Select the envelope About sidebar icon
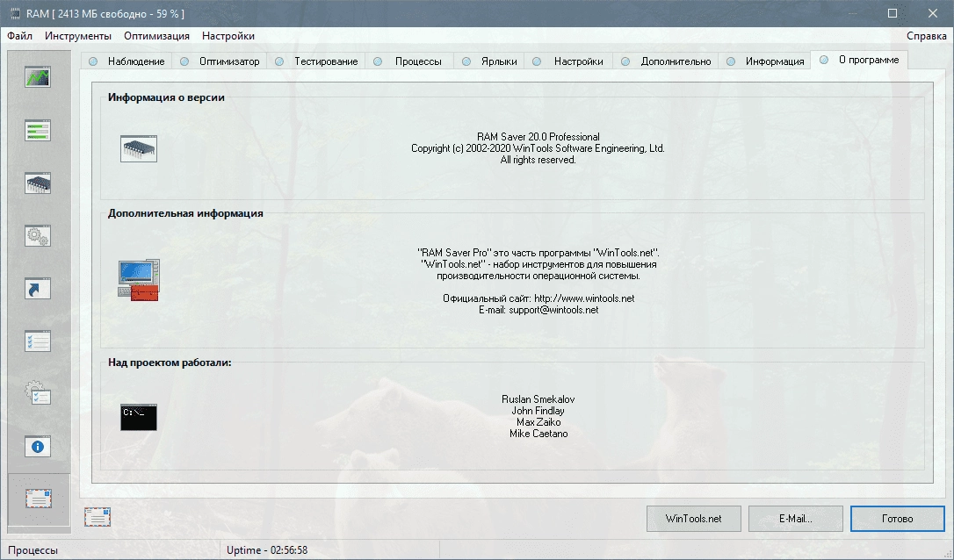The image size is (954, 560). point(39,499)
